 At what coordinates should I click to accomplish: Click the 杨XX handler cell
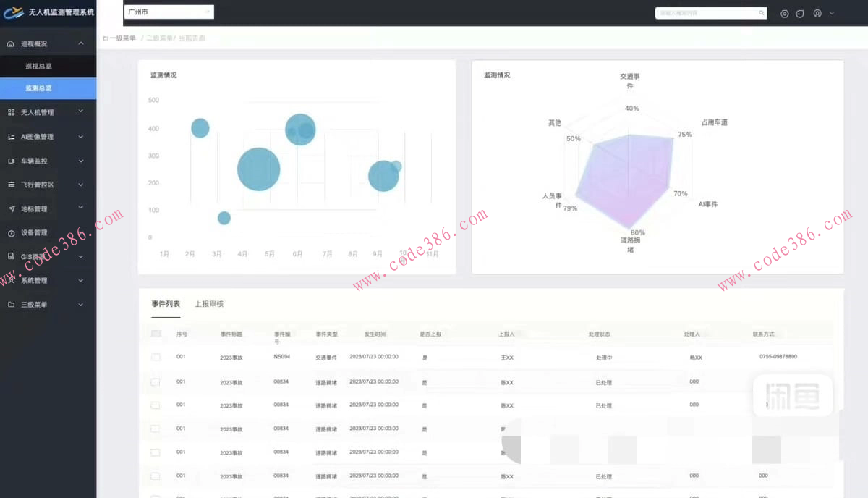point(696,358)
